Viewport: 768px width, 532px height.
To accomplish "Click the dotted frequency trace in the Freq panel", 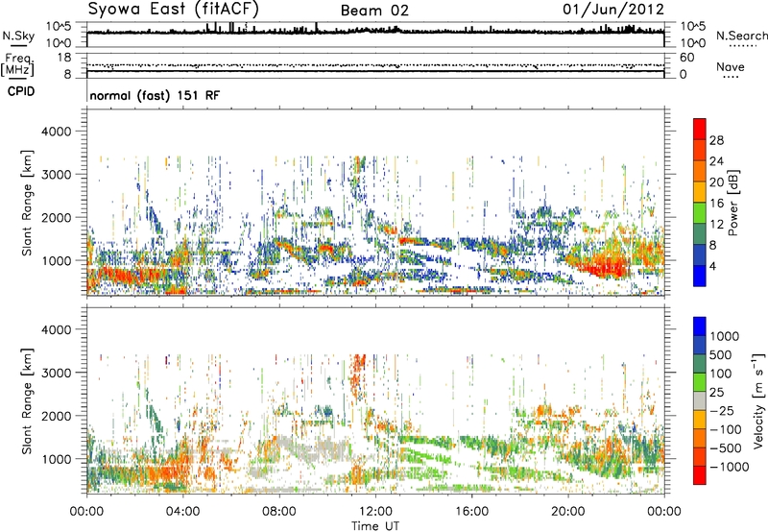I will (x=375, y=65).
